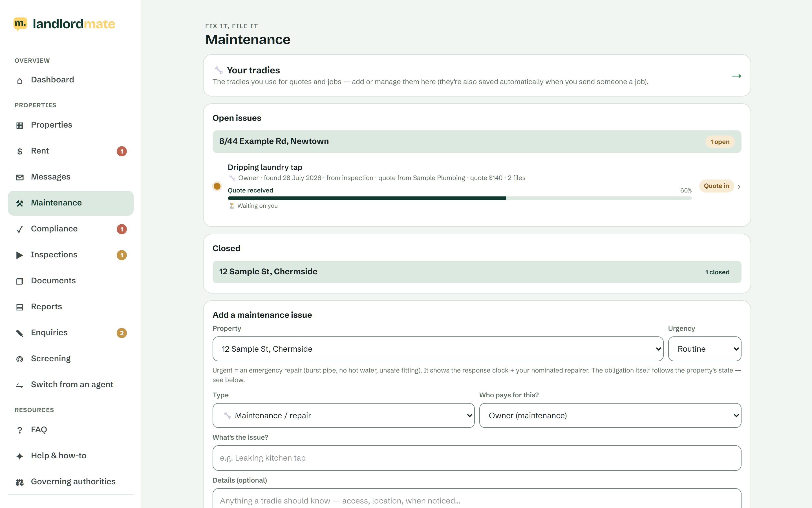This screenshot has width=812, height=508.
Task: Click the Enquiries pen icon
Action: tap(20, 333)
